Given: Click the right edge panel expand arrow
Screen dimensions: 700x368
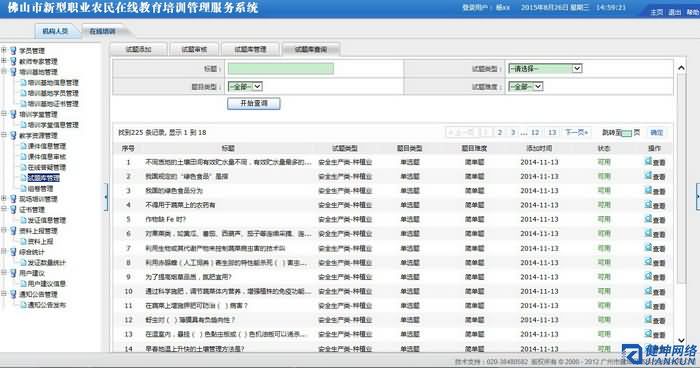Looking at the screenshot, I should pos(698,197).
